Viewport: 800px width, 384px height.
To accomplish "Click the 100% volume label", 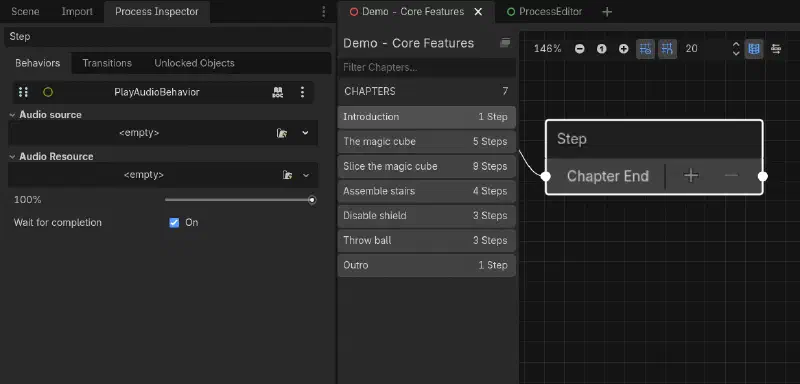I will pos(28,200).
